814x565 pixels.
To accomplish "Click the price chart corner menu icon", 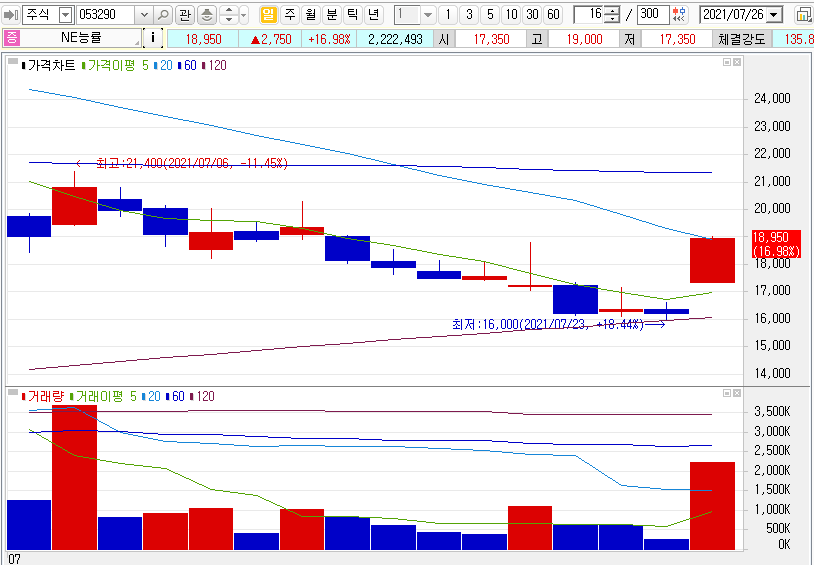I will 13,62.
